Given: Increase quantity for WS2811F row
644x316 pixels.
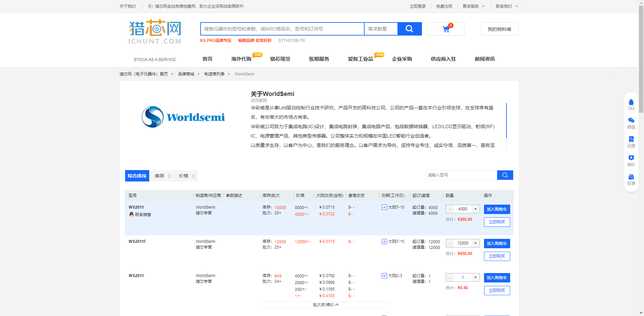Looking at the screenshot, I should coord(475,243).
